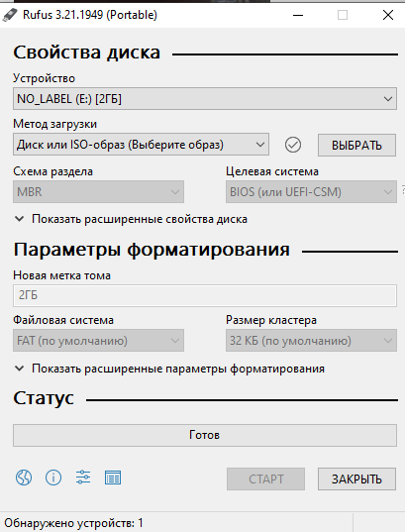This screenshot has width=405, height=532.
Task: Click the Новая метка тома field
Action: click(205, 295)
